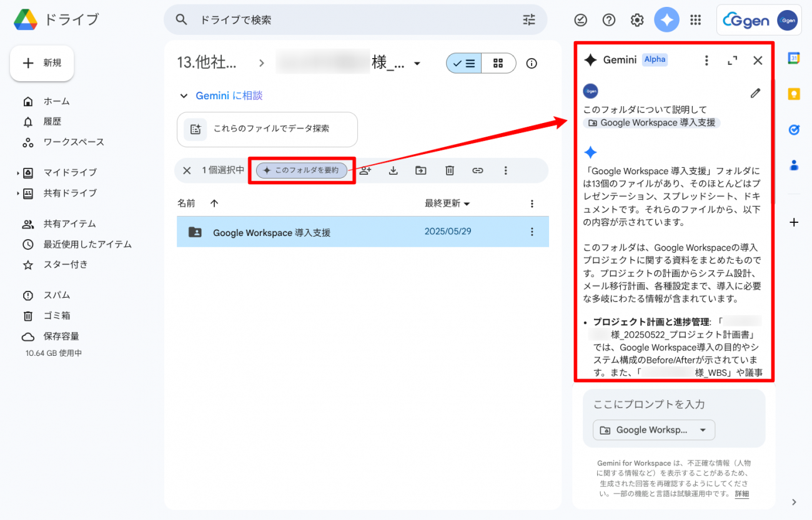Click the Alpha badge next to Gemini
This screenshot has width=812, height=520.
click(x=655, y=60)
